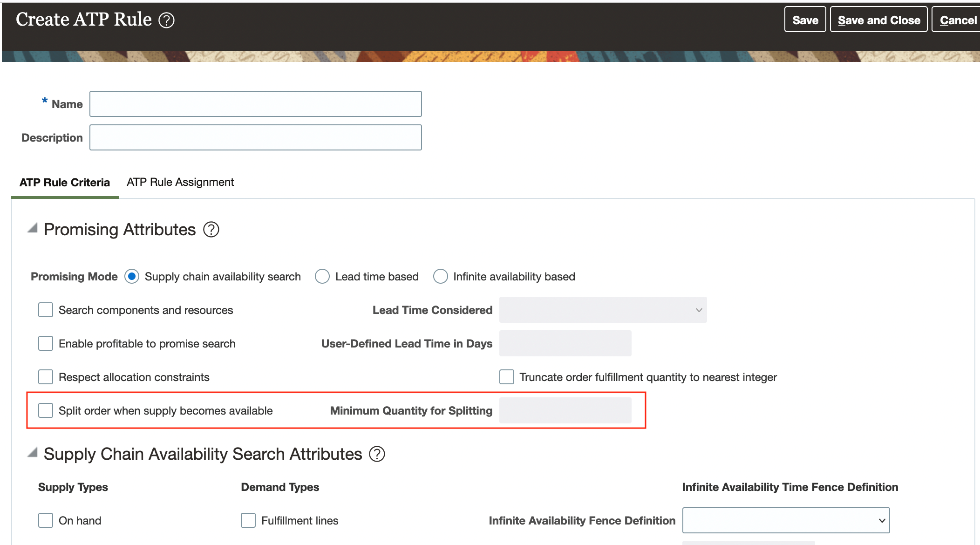Screen dimensions: 980x545
Task: Select Lead time based promising mode
Action: coord(322,277)
